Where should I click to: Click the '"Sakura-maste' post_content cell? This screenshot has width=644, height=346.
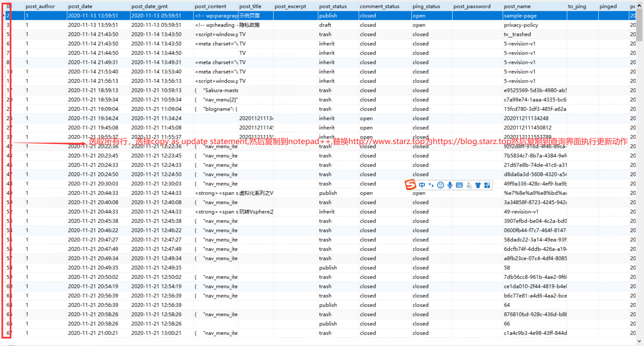pos(216,90)
